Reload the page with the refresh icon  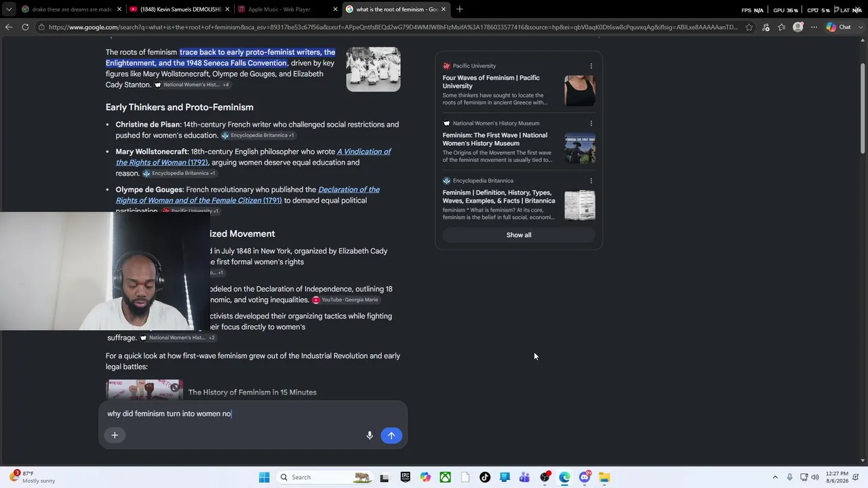tap(25, 27)
